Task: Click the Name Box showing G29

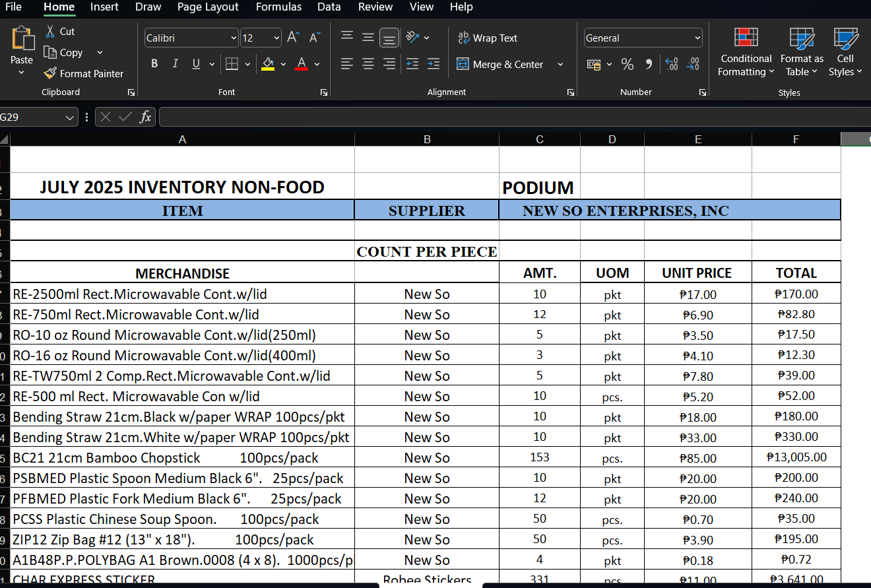Action: pos(32,117)
